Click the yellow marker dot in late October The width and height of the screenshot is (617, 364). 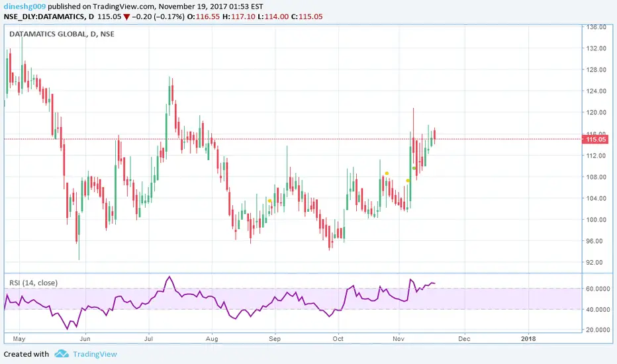(x=387, y=173)
